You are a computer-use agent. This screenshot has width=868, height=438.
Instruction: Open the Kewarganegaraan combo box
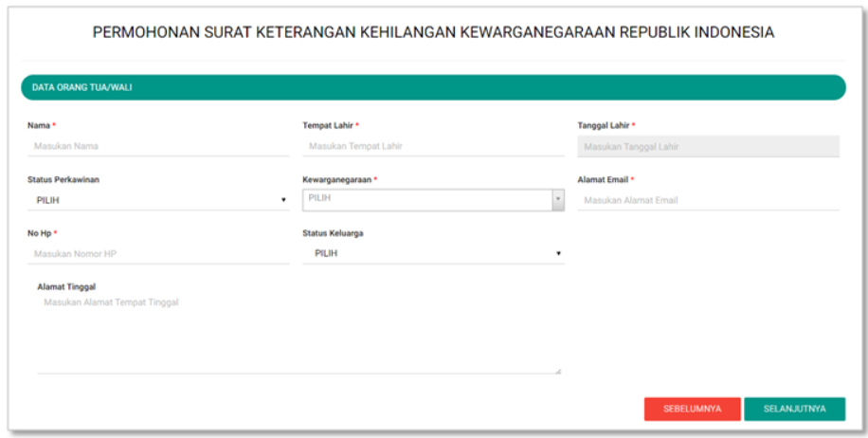433,199
